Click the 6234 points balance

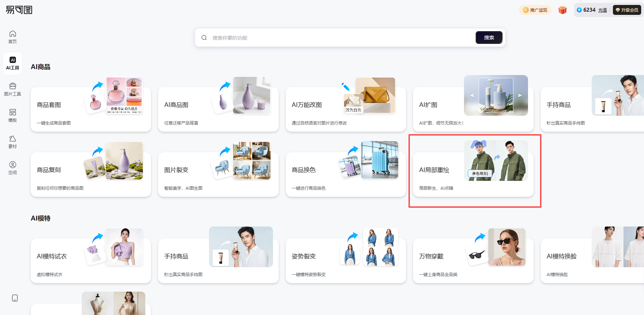[x=589, y=10]
